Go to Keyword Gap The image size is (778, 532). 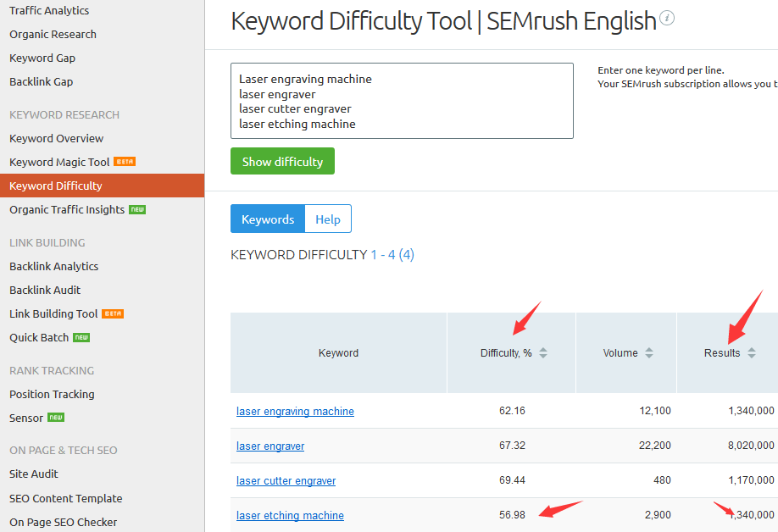tap(42, 58)
